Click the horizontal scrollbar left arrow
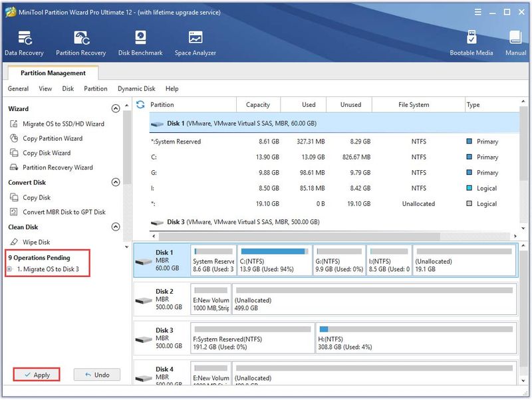The width and height of the screenshot is (532, 400). coord(154,236)
